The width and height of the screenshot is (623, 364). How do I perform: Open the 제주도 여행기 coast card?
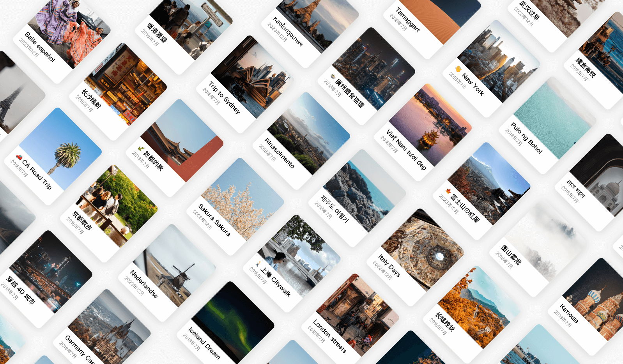(x=357, y=198)
